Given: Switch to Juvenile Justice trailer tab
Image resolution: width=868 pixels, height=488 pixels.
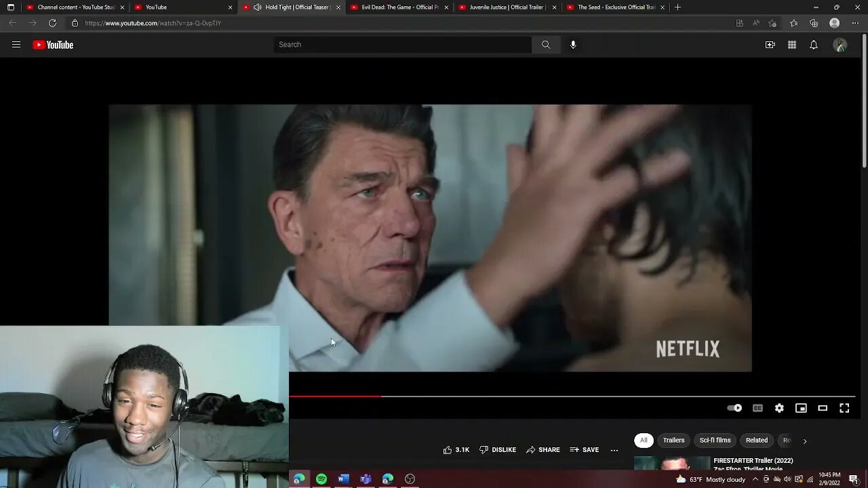Looking at the screenshot, I should point(508,7).
